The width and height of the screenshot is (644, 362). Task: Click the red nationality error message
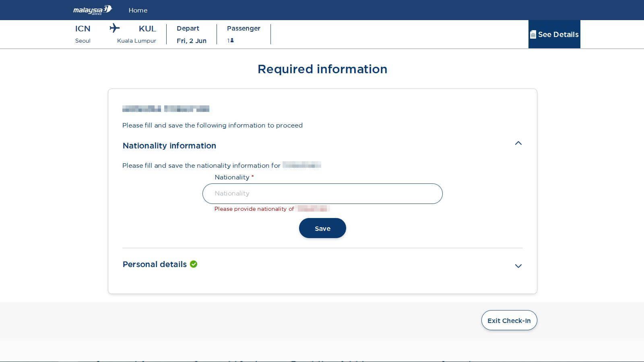tap(254, 209)
